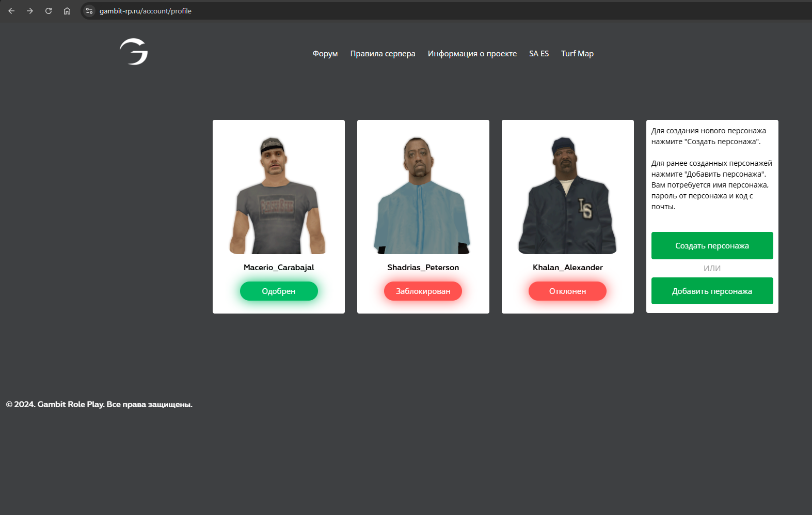Click the Gambit G logo
The height and width of the screenshot is (515, 812).
(x=134, y=52)
